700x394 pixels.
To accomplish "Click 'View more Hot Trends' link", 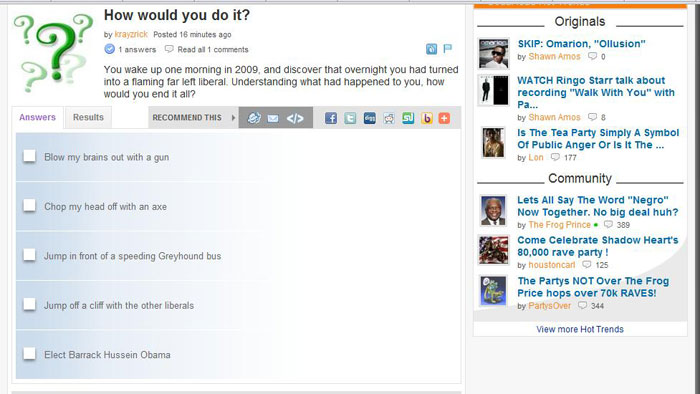I will [x=580, y=329].
